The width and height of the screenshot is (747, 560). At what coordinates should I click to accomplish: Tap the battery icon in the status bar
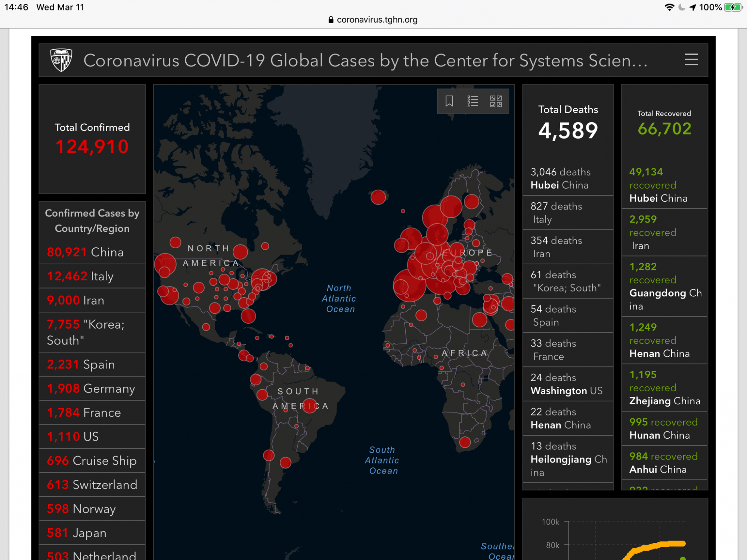(x=733, y=7)
